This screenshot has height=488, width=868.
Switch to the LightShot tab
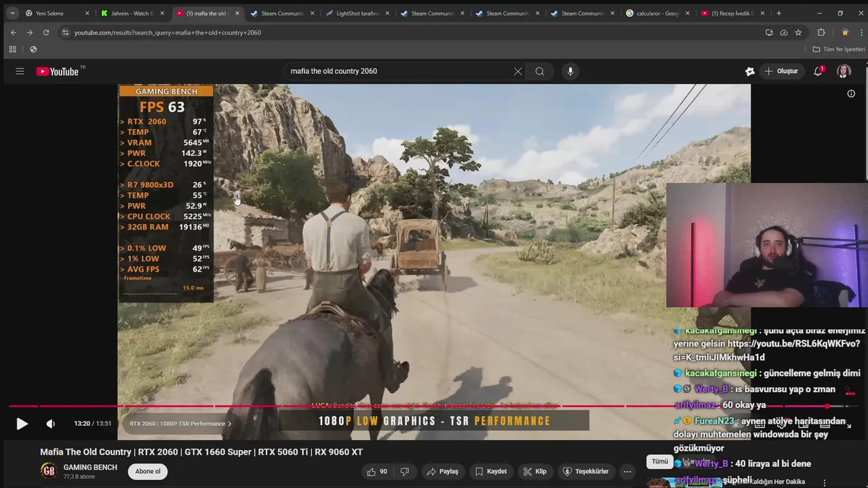[x=357, y=13]
